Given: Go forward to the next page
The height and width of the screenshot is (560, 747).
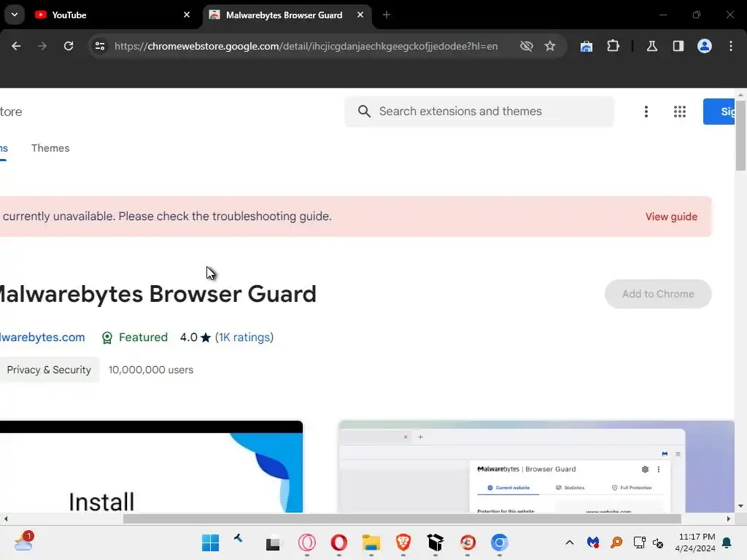Looking at the screenshot, I should pyautogui.click(x=42, y=46).
